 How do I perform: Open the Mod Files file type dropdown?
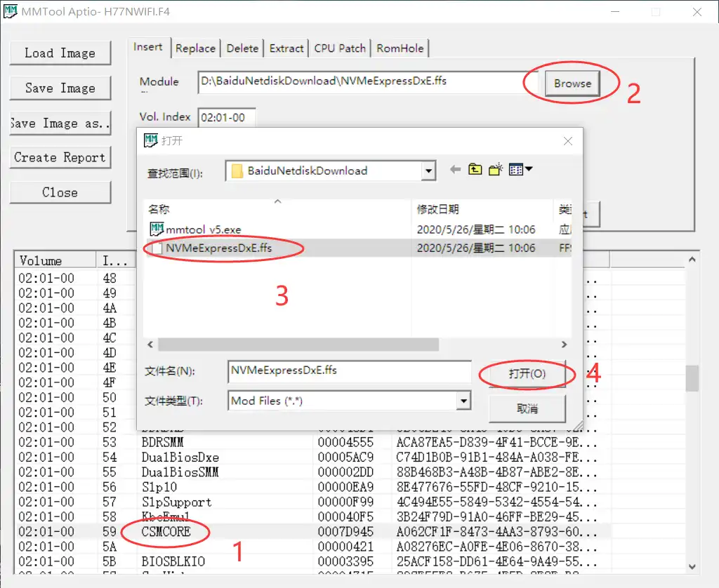(x=462, y=401)
